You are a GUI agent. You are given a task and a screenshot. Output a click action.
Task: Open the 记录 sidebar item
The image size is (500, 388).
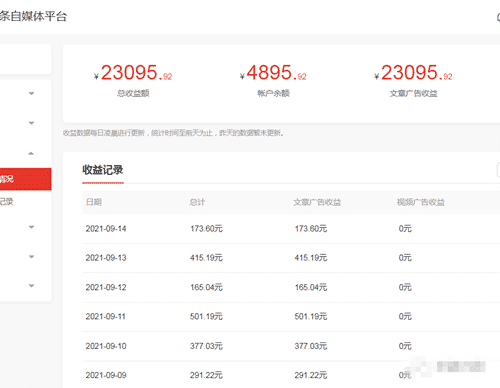(x=7, y=201)
